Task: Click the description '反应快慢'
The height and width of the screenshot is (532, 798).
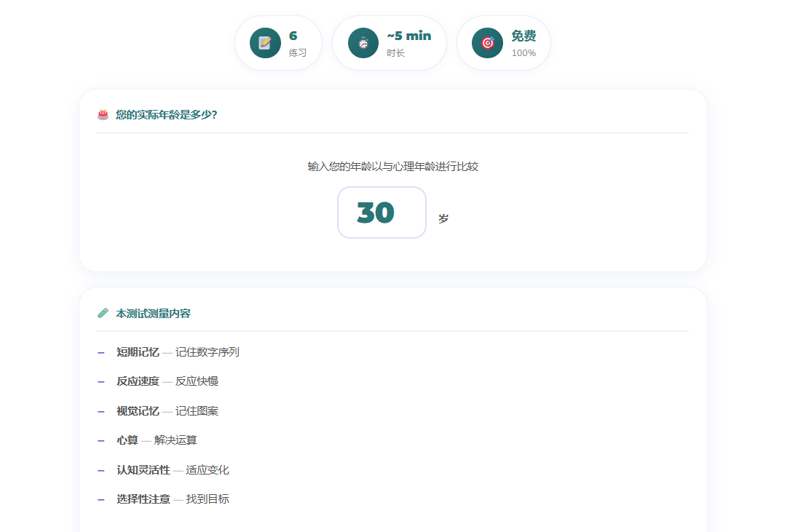Action: (197, 381)
